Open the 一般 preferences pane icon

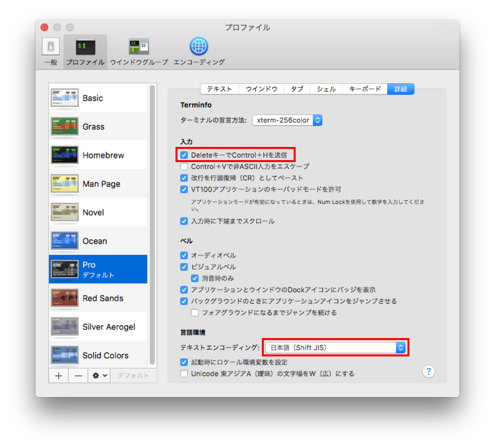51,47
